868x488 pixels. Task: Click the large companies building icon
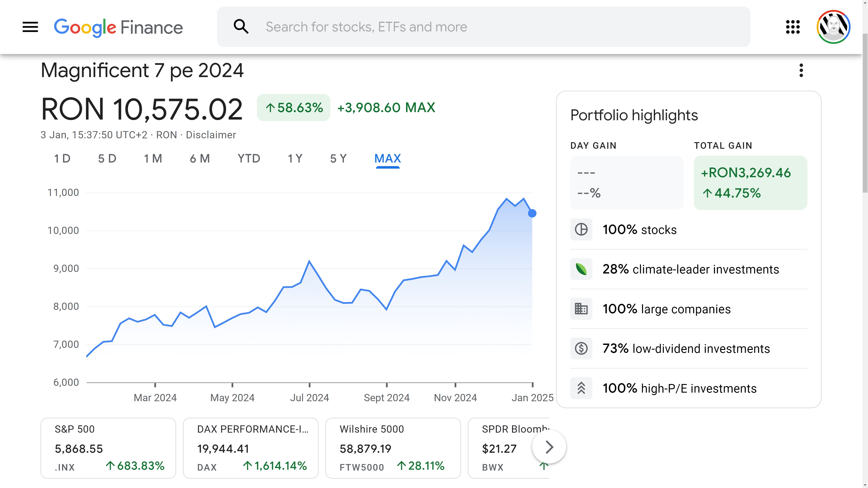581,309
